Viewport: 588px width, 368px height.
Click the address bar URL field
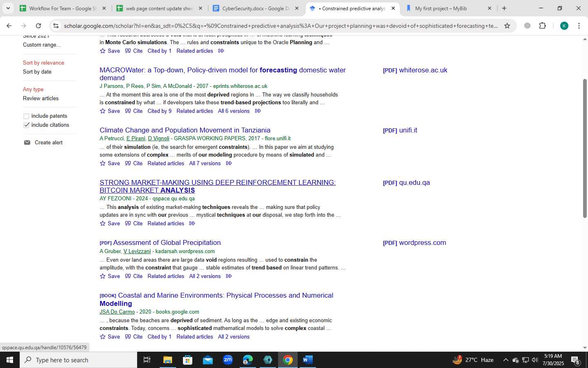tap(281, 26)
